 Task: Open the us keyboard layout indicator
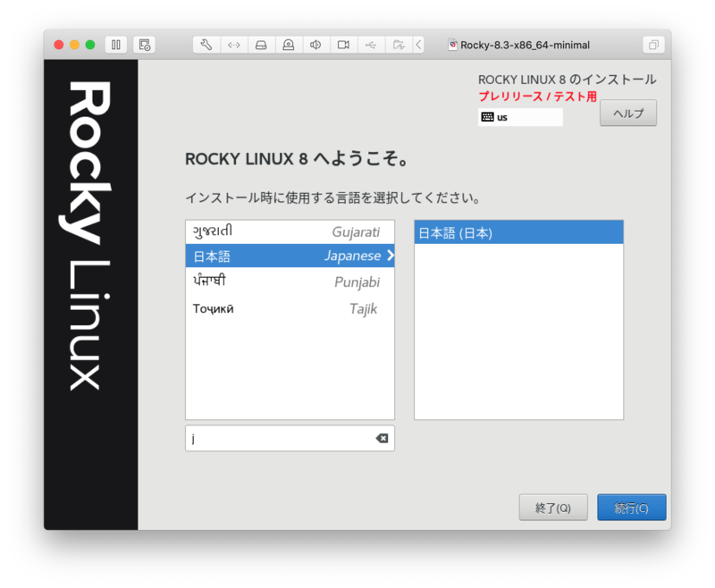520,117
